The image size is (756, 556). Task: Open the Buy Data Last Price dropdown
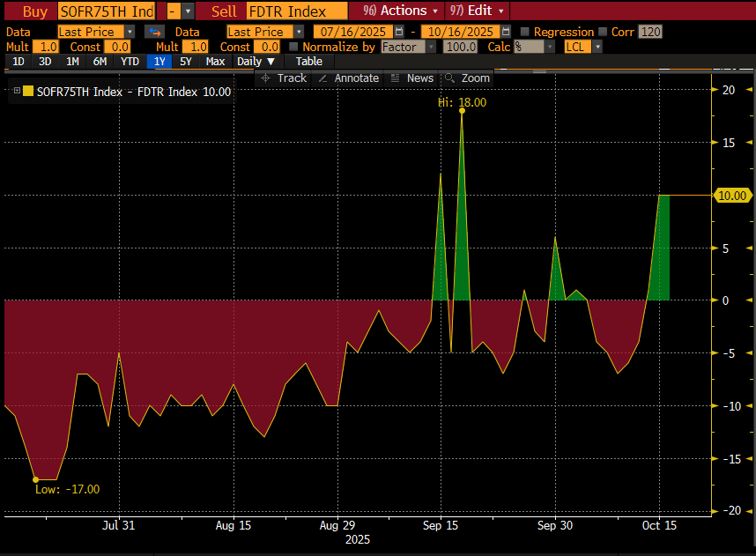pos(130,32)
